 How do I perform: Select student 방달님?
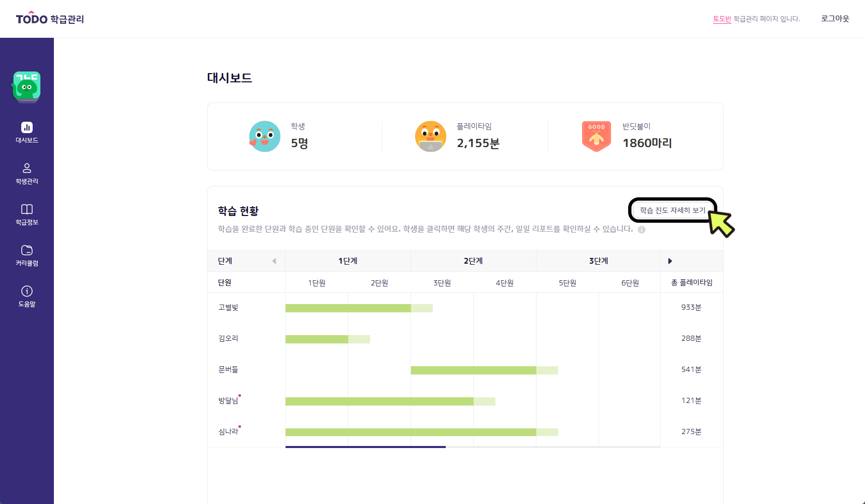point(228,400)
